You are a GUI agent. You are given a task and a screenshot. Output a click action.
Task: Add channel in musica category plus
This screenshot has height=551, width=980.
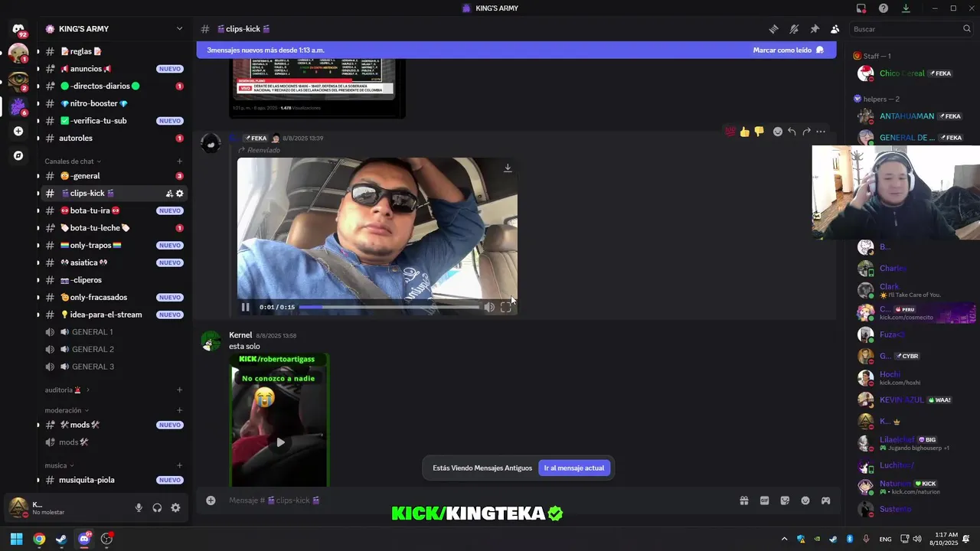click(180, 465)
